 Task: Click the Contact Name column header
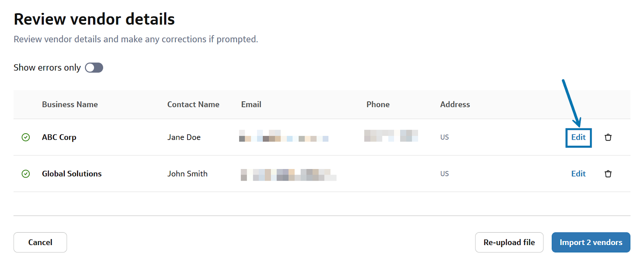[193, 105]
